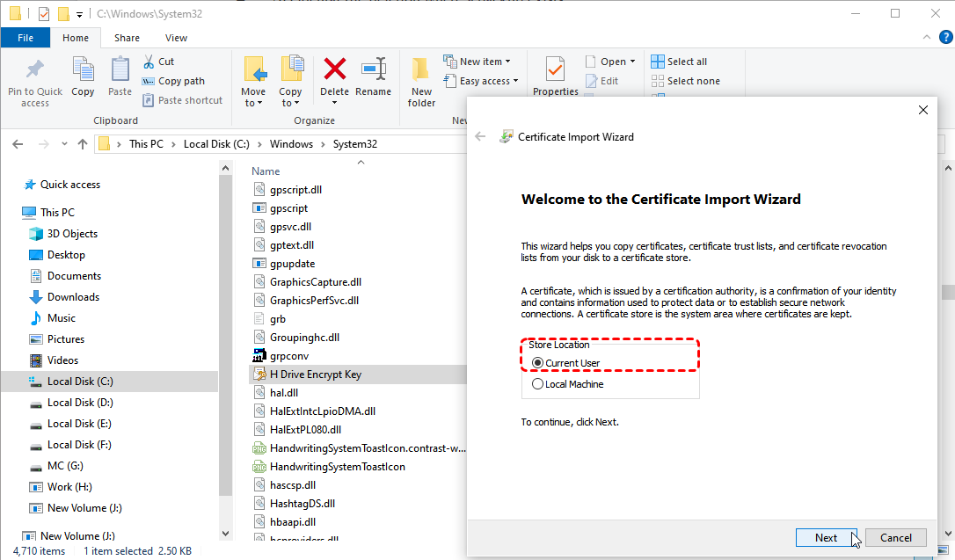Click the Copy icon in Clipboard group
The height and width of the screenshot is (560, 955).
(83, 69)
